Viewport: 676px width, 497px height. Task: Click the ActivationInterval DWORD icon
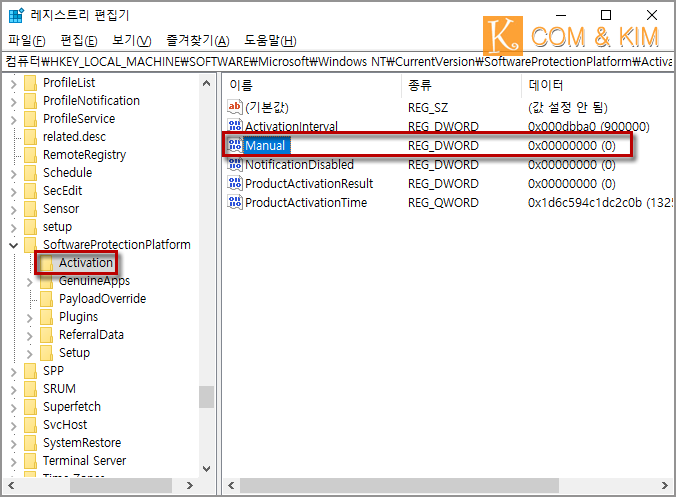(235, 125)
